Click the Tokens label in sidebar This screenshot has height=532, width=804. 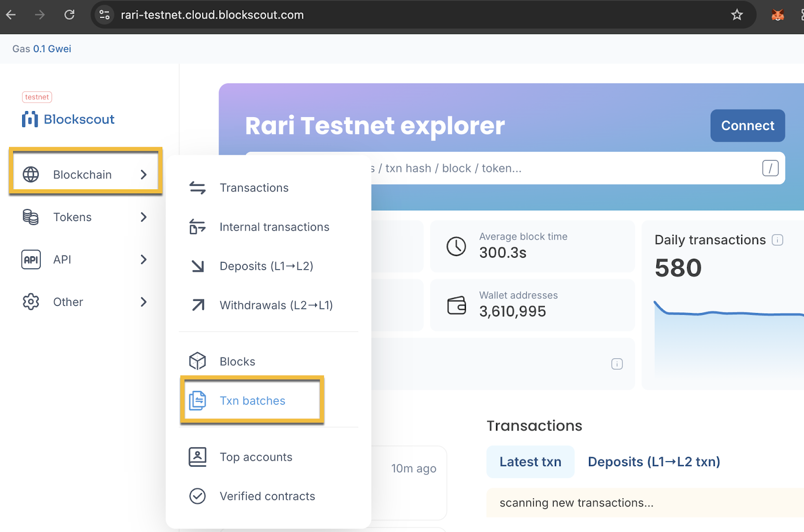[x=72, y=217]
